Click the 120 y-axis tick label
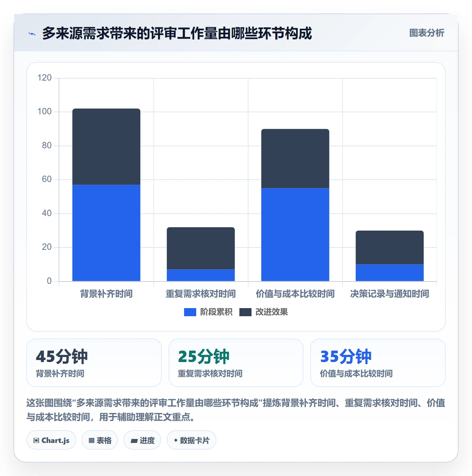Viewport: 472px width, 476px height. click(45, 78)
